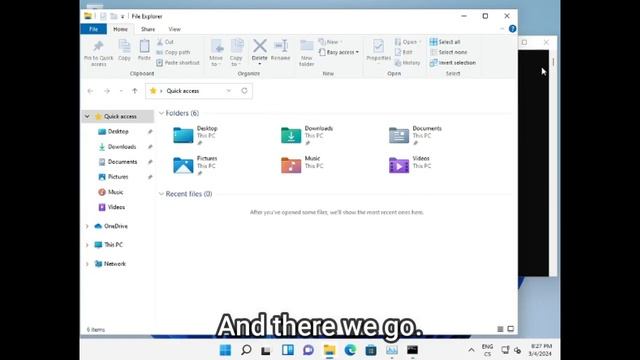Viewport: 640px width, 360px height.
Task: Click the Edit command in ribbon
Action: click(403, 52)
